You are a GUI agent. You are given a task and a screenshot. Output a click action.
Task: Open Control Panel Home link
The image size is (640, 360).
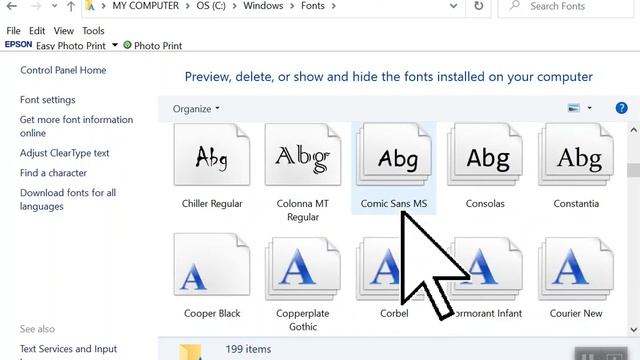point(63,70)
